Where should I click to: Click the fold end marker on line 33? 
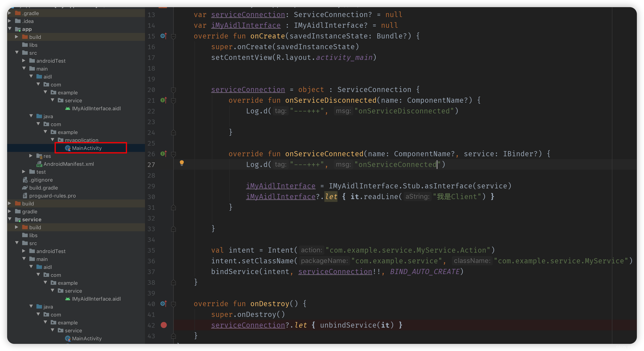(x=173, y=229)
